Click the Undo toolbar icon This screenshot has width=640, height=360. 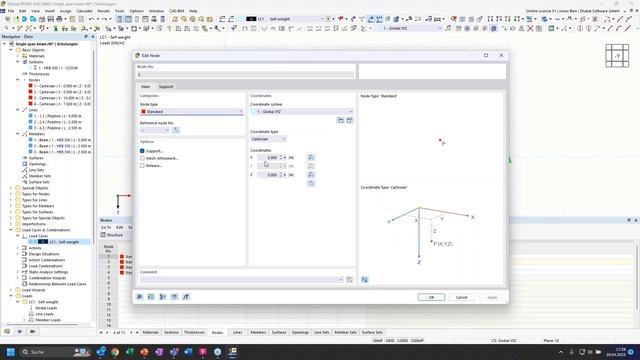tap(92, 19)
